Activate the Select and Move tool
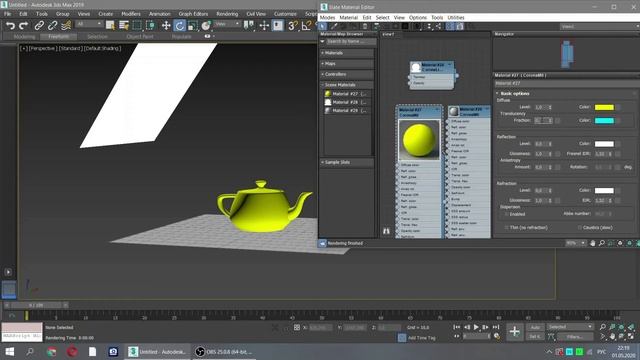Viewport: 640px width, 360px height. click(166, 26)
